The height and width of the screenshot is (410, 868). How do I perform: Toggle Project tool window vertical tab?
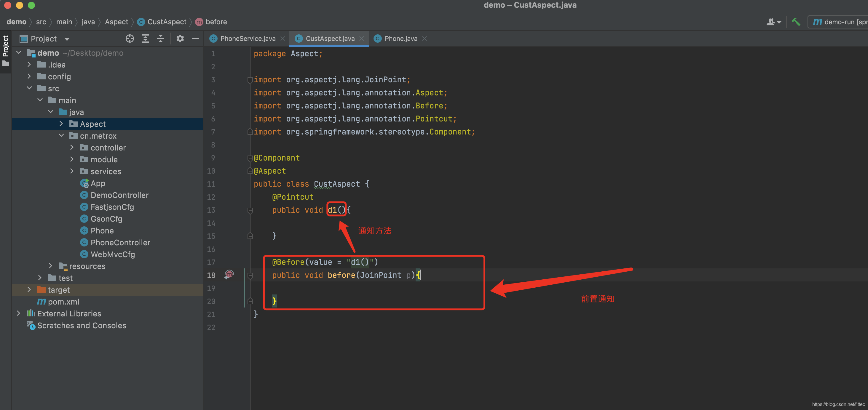pyautogui.click(x=5, y=51)
